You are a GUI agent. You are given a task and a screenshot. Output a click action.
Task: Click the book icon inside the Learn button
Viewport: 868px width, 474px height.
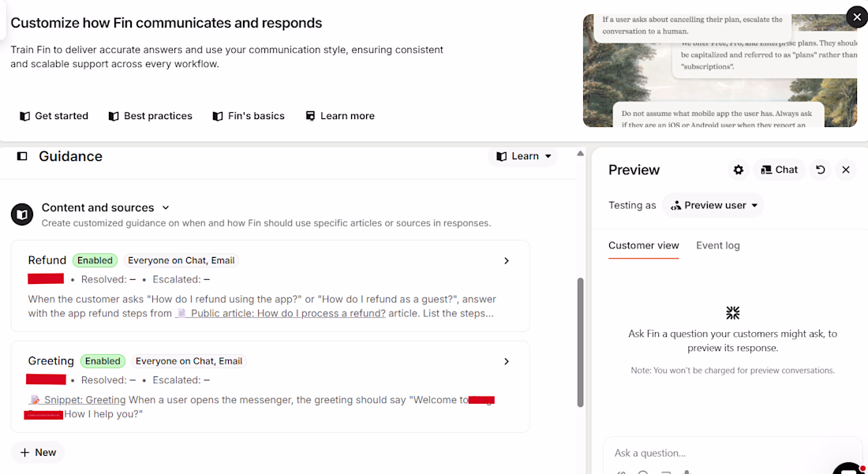(502, 156)
